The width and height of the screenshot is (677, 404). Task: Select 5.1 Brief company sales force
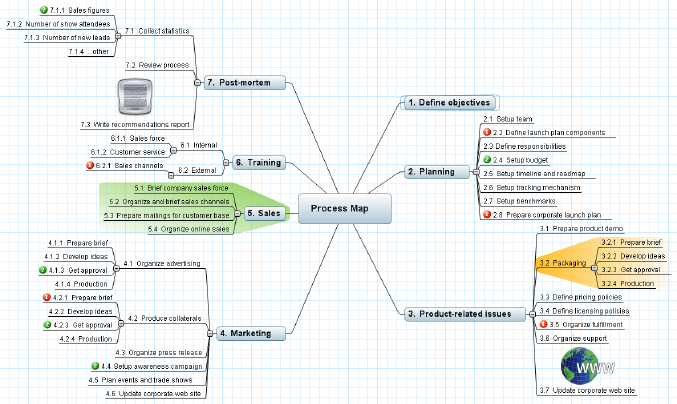[x=181, y=188]
